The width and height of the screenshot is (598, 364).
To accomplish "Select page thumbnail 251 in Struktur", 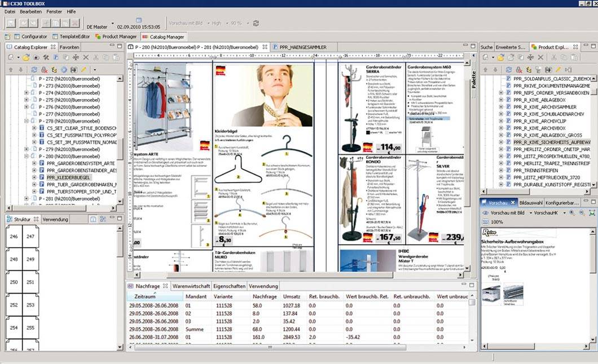I will tap(30, 282).
